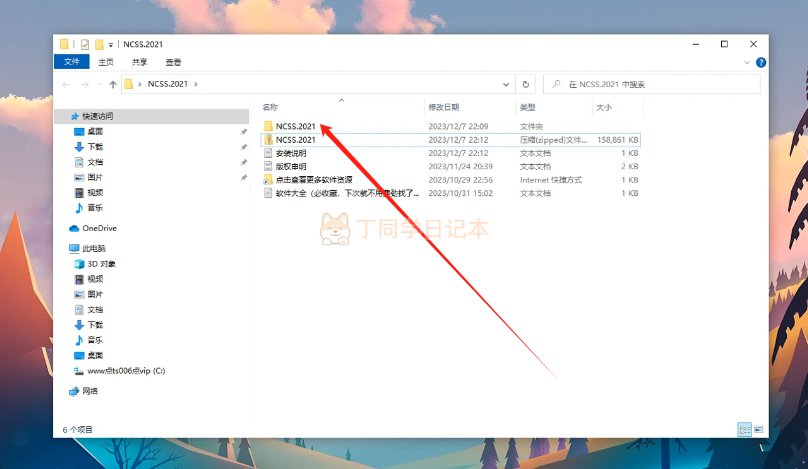808x469 pixels.
Task: Click the 音乐 icon under 此电脑
Action: (79, 340)
